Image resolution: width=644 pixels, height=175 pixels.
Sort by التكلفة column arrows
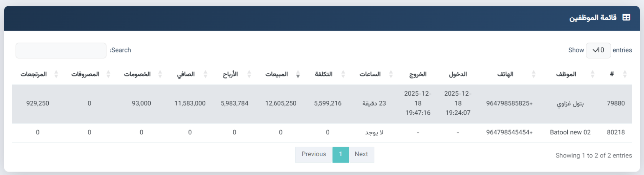(343, 74)
